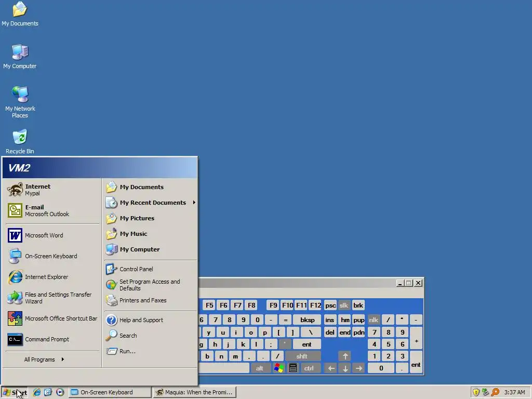Select My Computer desktop icon
This screenshot has height=399, width=532.
pos(20,57)
